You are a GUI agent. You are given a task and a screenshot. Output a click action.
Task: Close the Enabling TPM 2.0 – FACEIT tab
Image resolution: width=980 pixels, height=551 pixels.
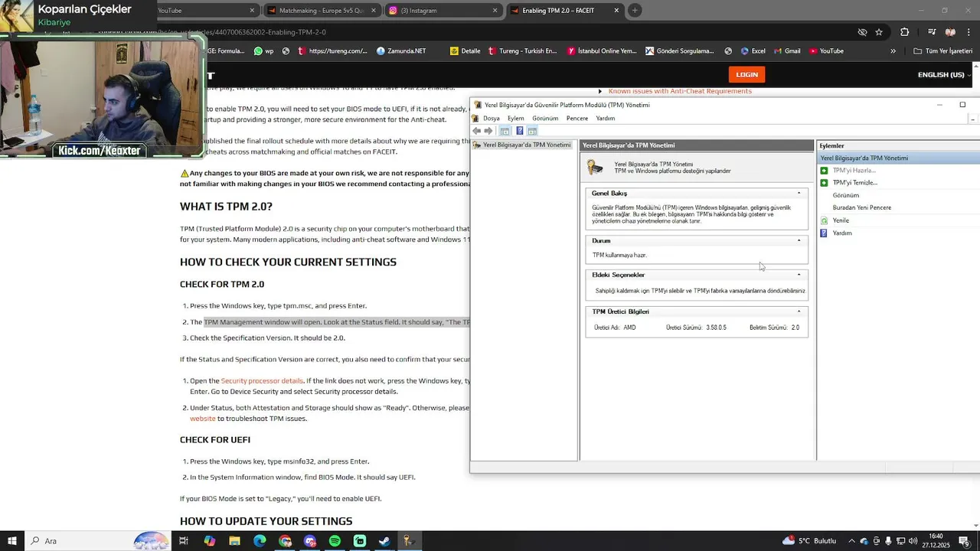pyautogui.click(x=616, y=11)
